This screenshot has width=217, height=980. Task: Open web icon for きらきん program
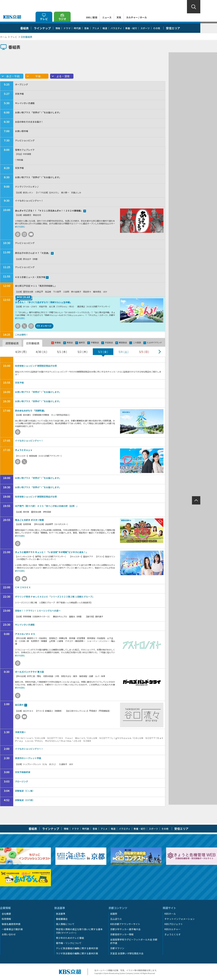pos(18,326)
